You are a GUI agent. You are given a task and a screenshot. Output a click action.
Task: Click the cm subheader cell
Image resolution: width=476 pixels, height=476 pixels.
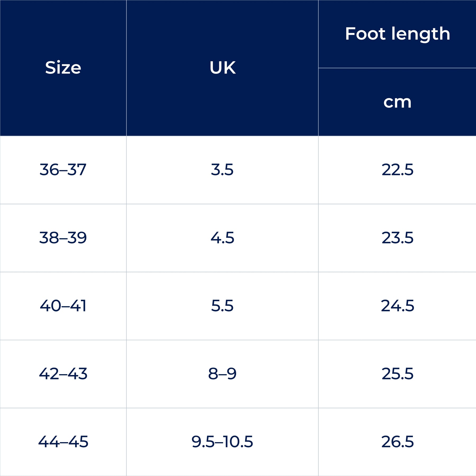(x=397, y=102)
